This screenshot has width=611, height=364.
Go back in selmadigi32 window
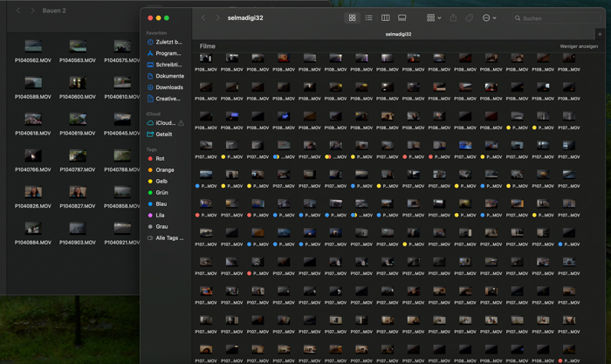point(203,17)
